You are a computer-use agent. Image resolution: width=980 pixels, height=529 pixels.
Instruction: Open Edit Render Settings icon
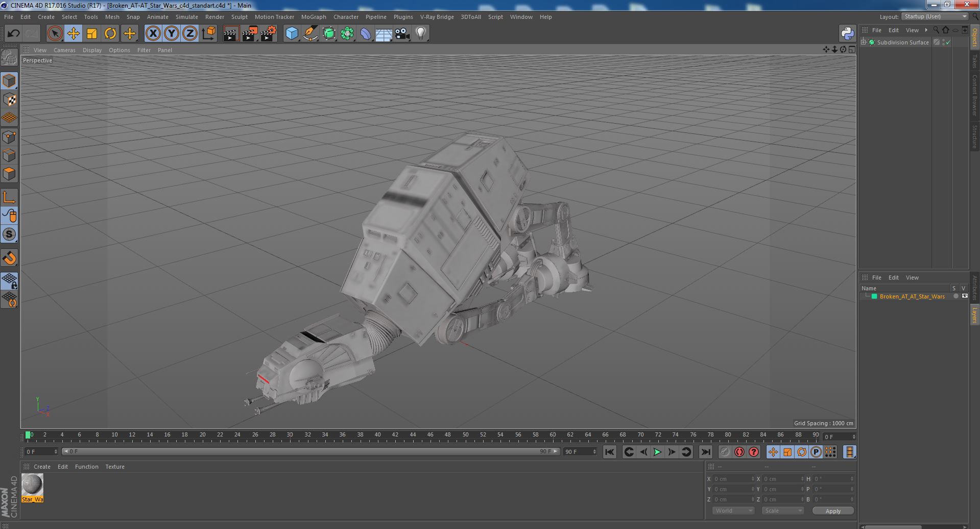(269, 34)
